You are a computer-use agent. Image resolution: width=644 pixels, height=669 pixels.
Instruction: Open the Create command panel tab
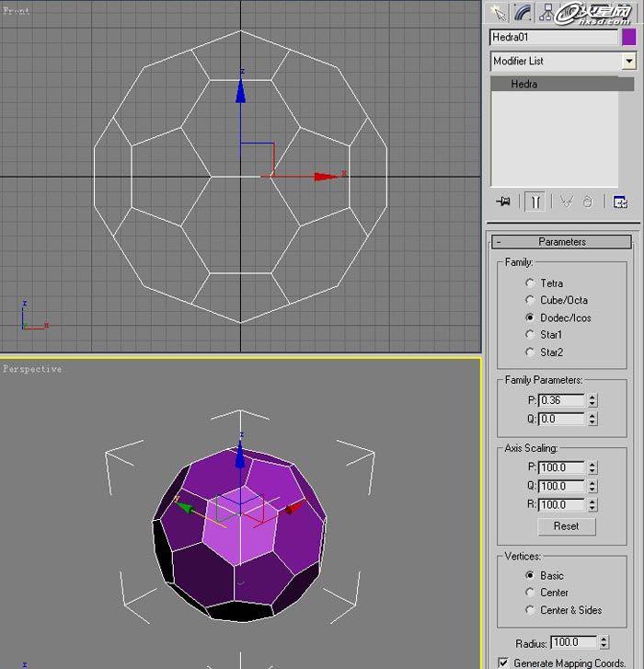[499, 12]
